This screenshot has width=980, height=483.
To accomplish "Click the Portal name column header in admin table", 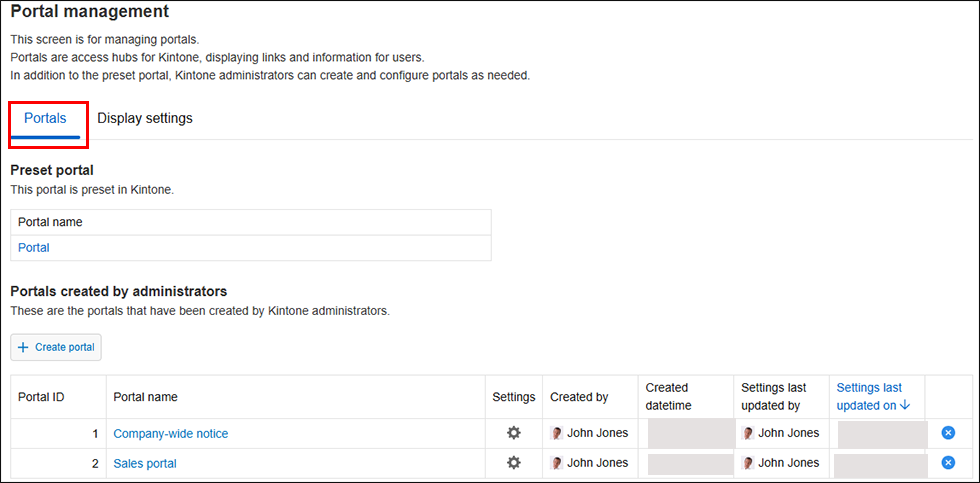I will pos(146,397).
